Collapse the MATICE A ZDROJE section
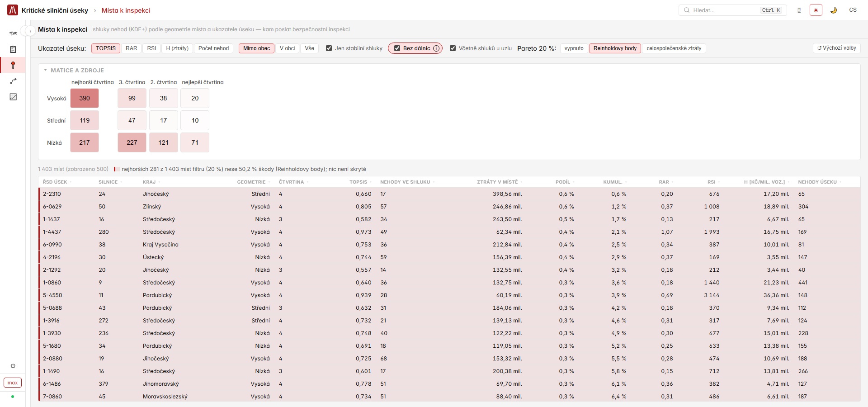This screenshot has height=407, width=868. [74, 71]
